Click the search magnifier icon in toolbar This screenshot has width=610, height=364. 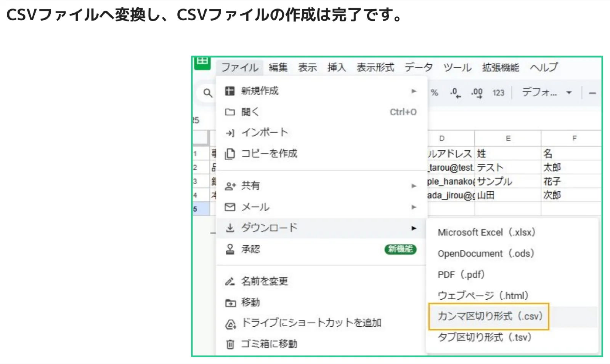[x=207, y=93]
